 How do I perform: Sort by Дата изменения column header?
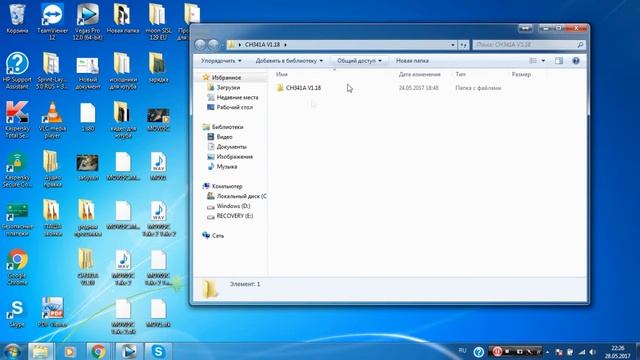[419, 74]
